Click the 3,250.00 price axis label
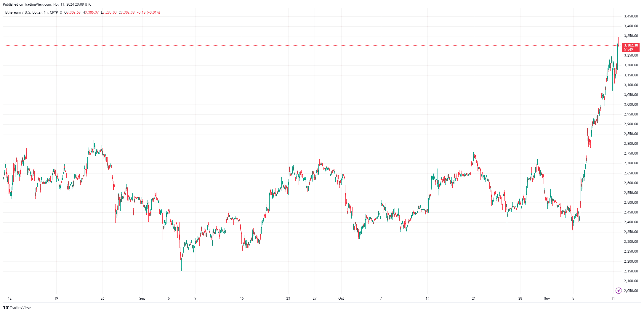Viewport: 644px width, 313px height. tap(631, 55)
